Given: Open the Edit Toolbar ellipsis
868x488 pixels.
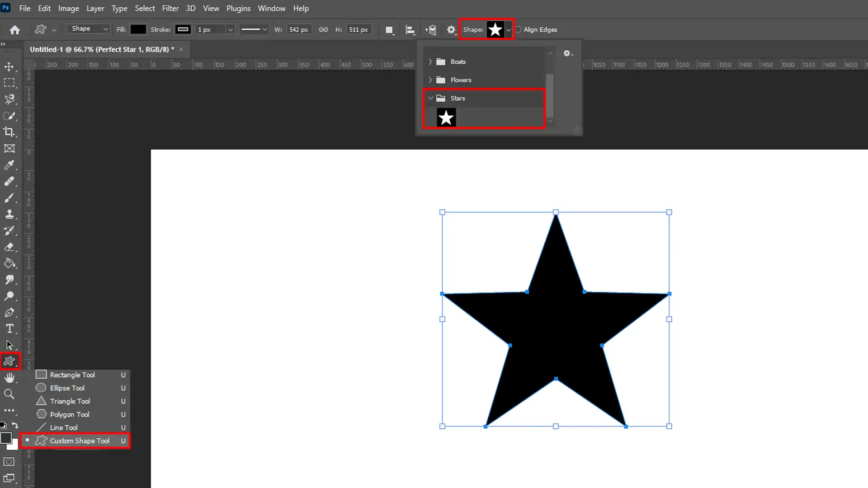Looking at the screenshot, I should tap(9, 411).
